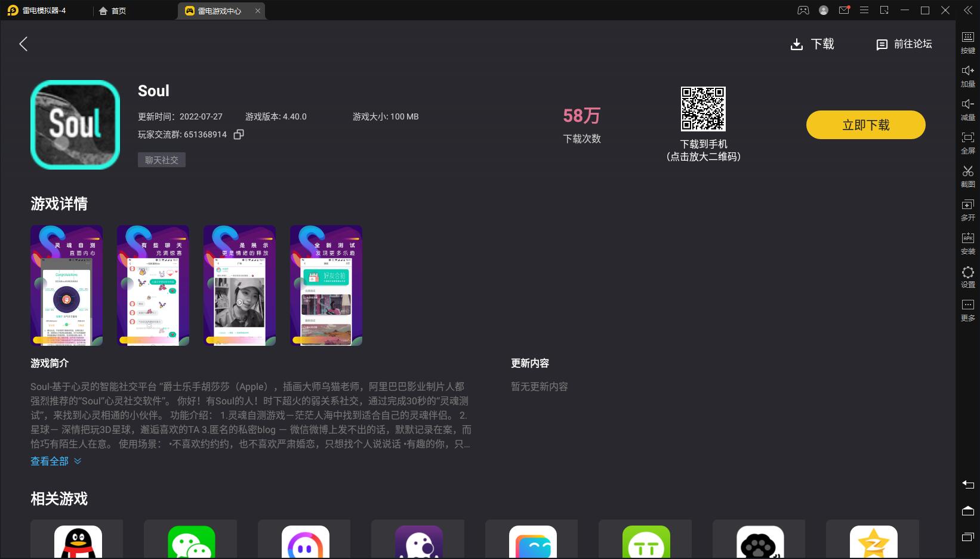The image size is (980, 559).
Task: Close the 雷电游戏中心 tab
Action: [258, 11]
